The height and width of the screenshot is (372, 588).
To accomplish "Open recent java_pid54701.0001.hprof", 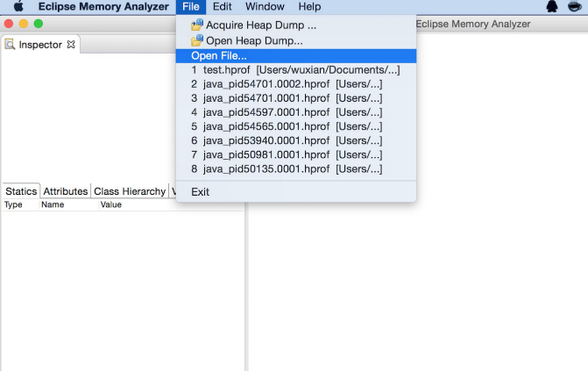I will [296, 98].
